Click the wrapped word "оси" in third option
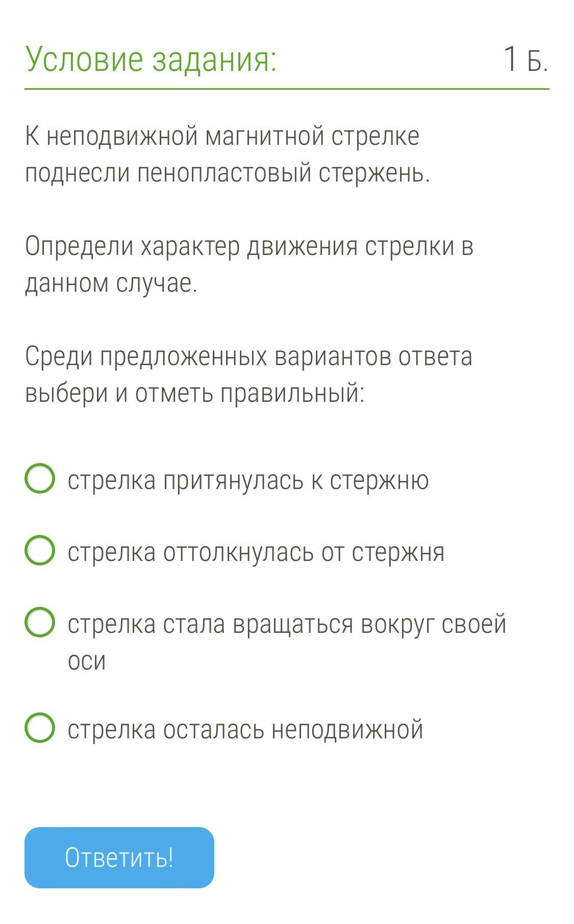574x924 pixels. (87, 661)
